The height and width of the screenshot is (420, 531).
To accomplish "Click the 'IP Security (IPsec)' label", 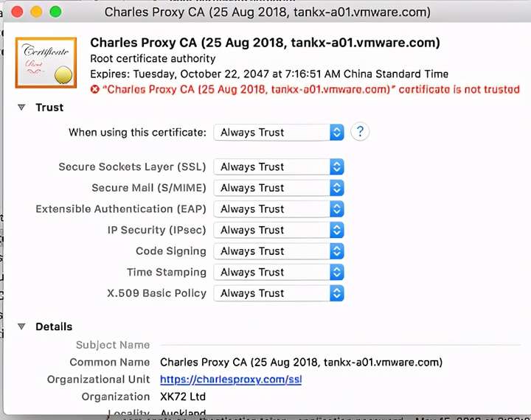I will click(157, 230).
